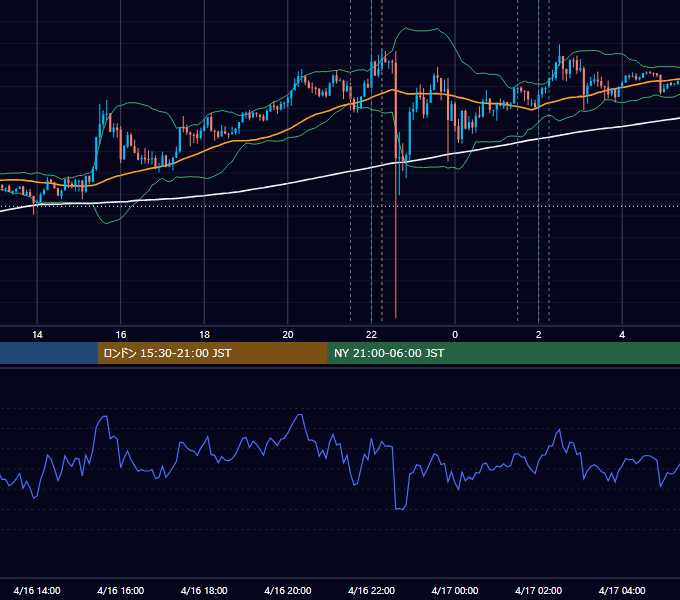Click the price chart time label 0
Image resolution: width=680 pixels, height=600 pixels.
455,335
